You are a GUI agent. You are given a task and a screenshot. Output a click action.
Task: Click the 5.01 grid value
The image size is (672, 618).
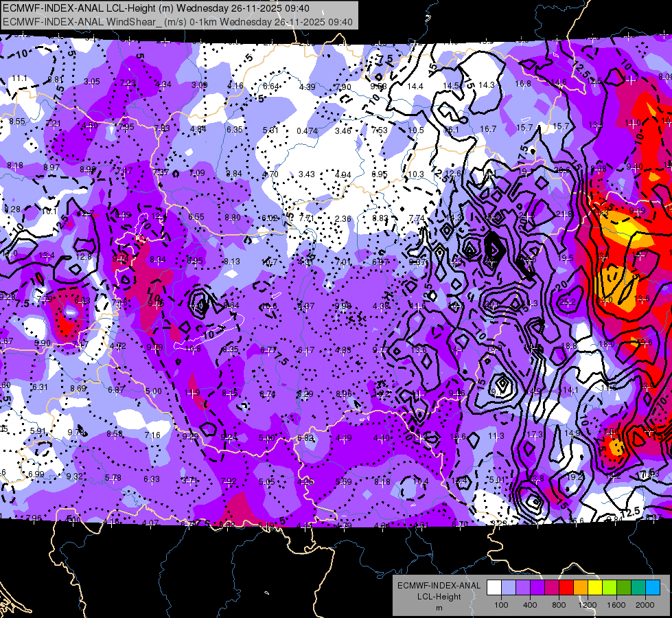click(497, 479)
